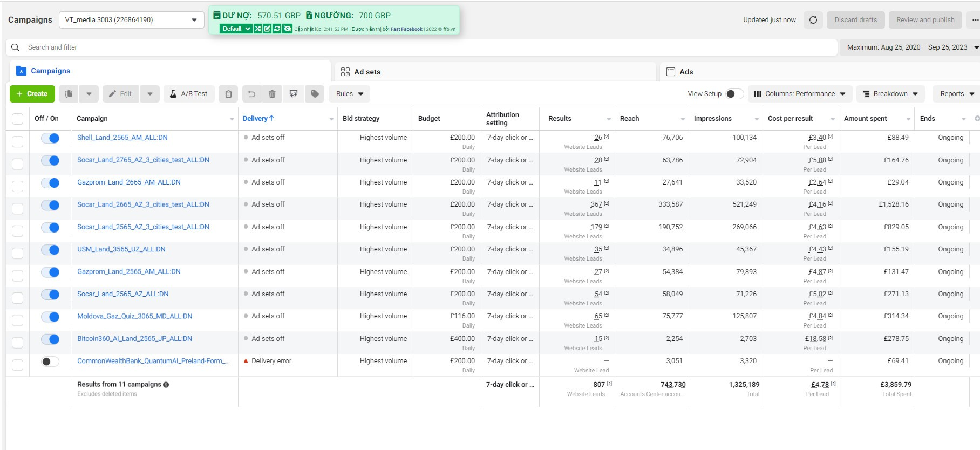Turn off Socar_Land_2665_AZ_3_cities_test campaign switch
The image size is (980, 450).
(x=50, y=205)
